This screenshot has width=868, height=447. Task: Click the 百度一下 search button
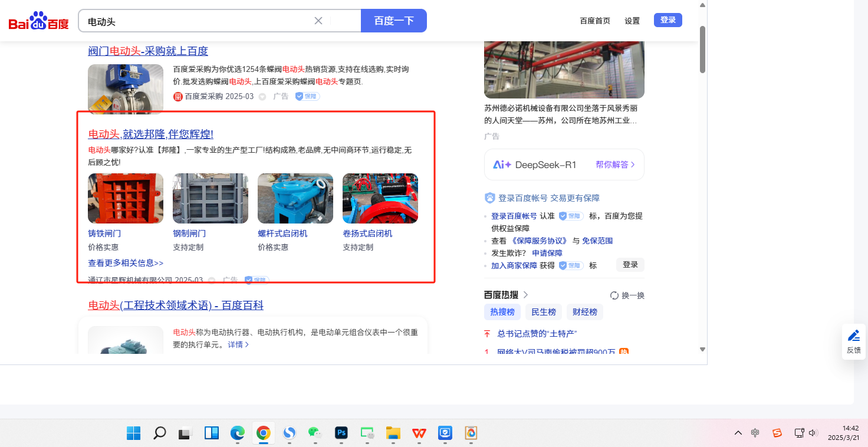tap(394, 21)
